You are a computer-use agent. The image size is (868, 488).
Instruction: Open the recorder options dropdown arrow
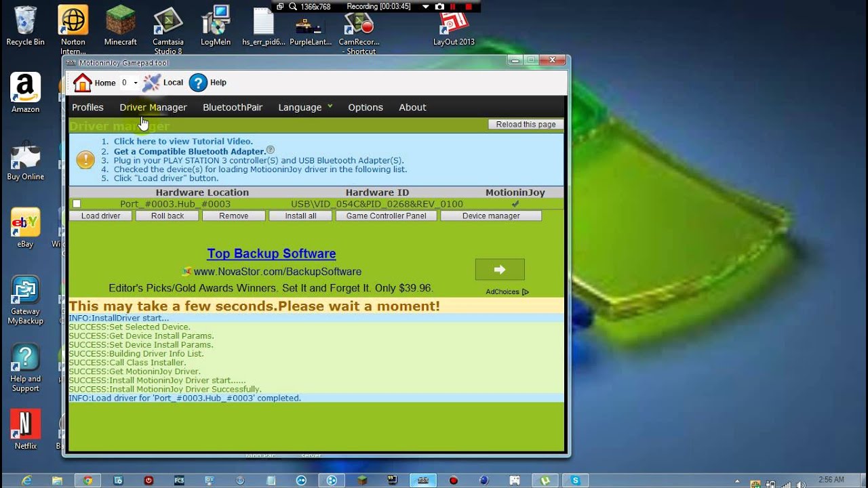(x=425, y=6)
